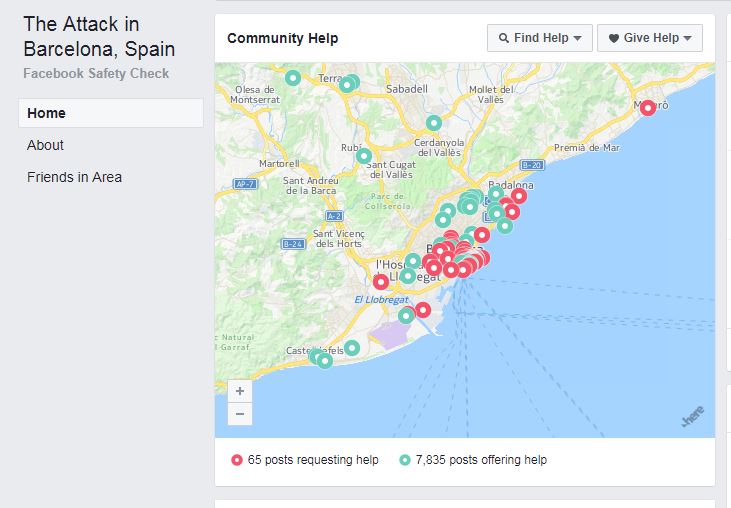Open the Find Help dropdown
This screenshot has height=508, width=731.
pos(539,38)
